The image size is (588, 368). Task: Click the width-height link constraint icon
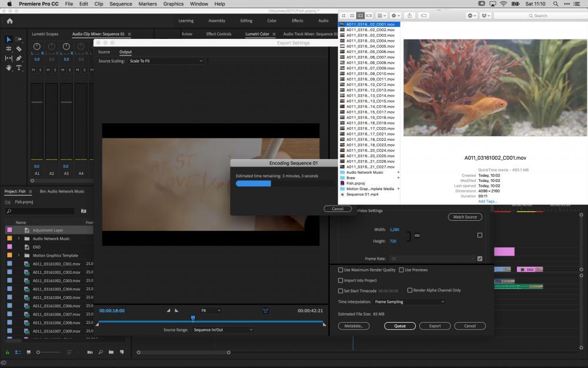click(x=417, y=236)
